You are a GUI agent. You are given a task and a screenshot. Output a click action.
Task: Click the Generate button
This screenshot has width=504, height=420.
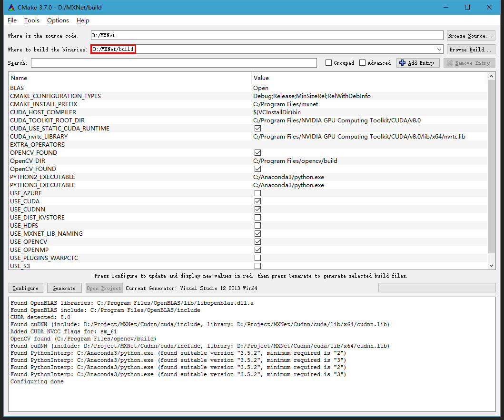coord(64,288)
